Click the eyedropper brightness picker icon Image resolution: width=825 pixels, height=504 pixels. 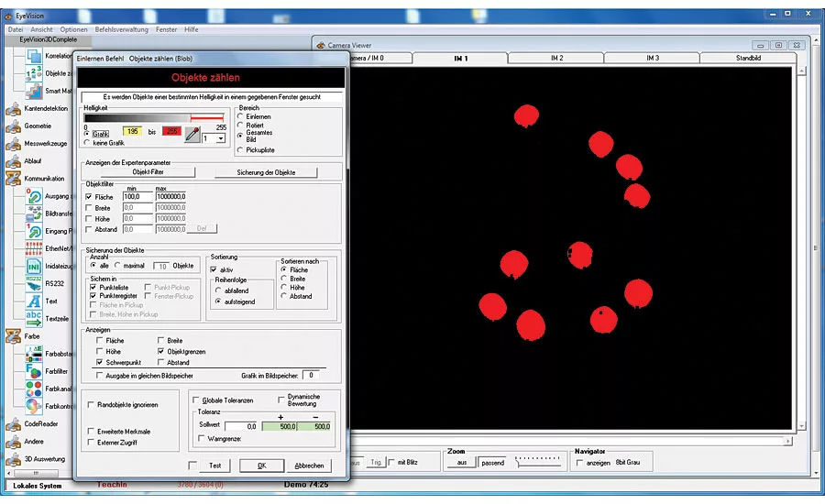pos(192,135)
